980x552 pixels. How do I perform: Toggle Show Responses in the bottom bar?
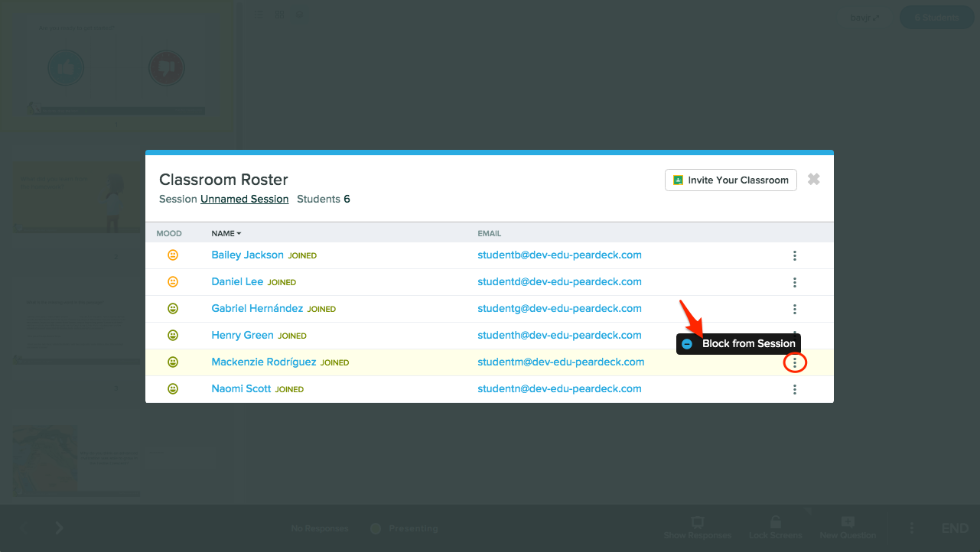point(697,528)
